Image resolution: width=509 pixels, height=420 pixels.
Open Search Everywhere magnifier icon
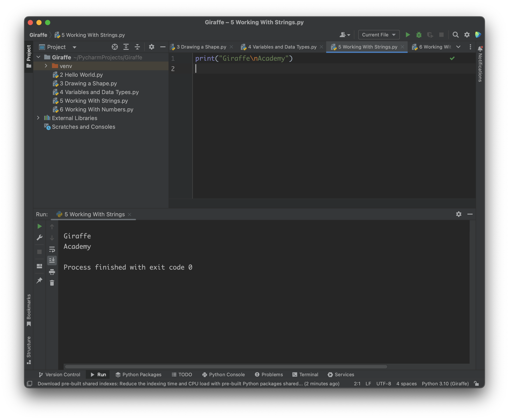coord(456,35)
